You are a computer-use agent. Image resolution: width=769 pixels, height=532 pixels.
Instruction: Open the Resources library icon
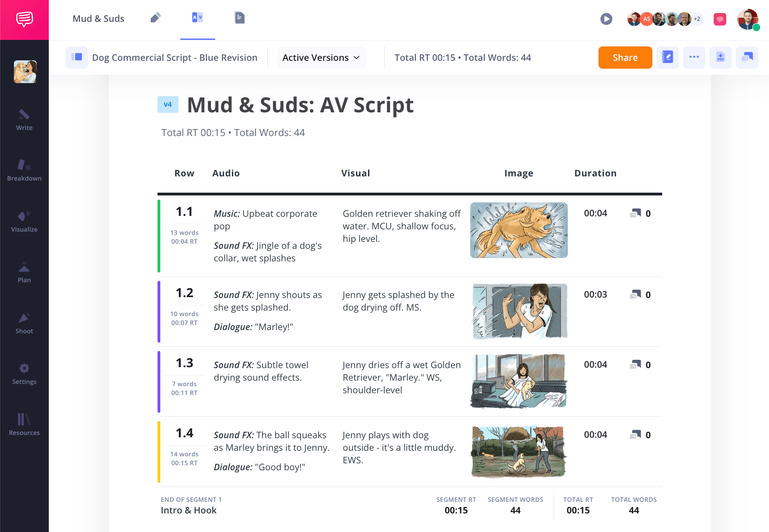click(x=24, y=424)
